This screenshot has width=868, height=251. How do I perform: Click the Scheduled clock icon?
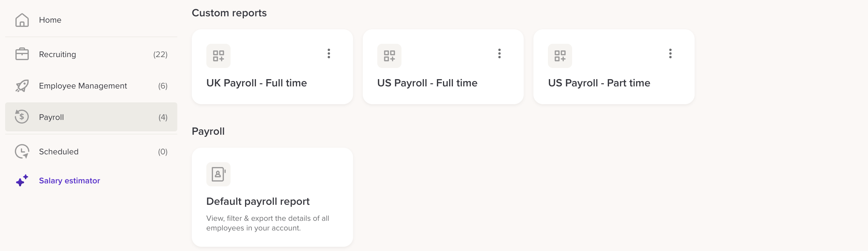pos(22,151)
